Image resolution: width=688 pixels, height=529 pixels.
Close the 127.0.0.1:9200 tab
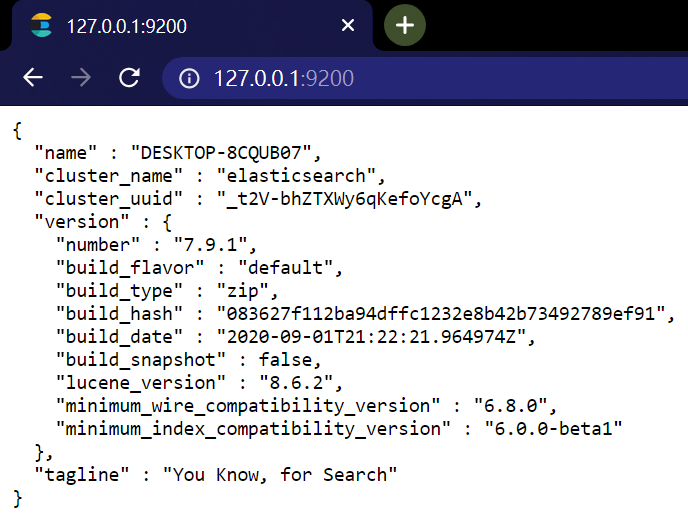348,25
